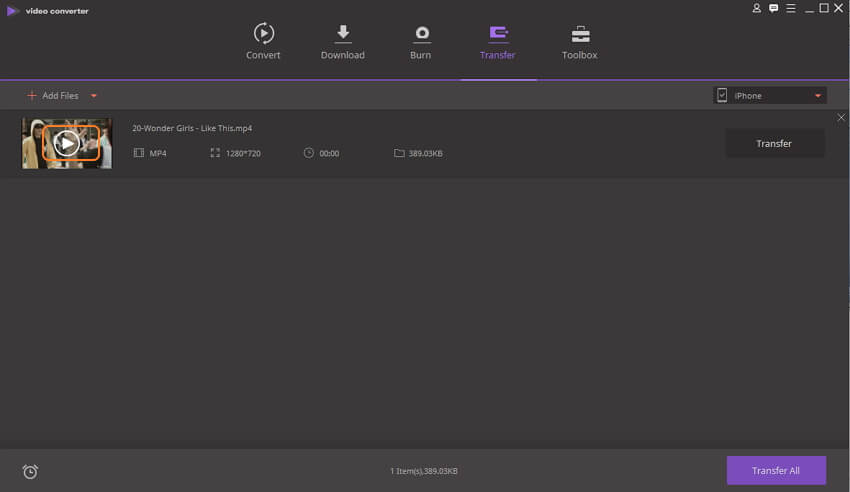Click the Transfer tab icon

point(497,34)
